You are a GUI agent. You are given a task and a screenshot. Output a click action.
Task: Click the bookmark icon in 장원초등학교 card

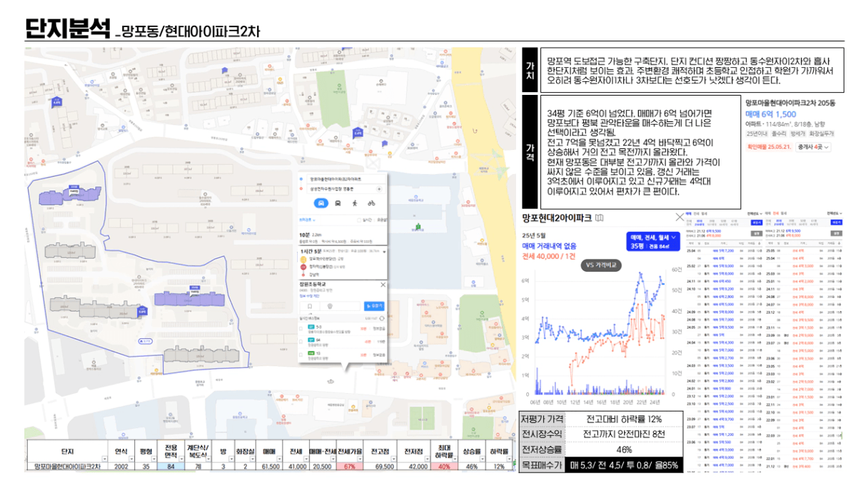tap(310, 306)
